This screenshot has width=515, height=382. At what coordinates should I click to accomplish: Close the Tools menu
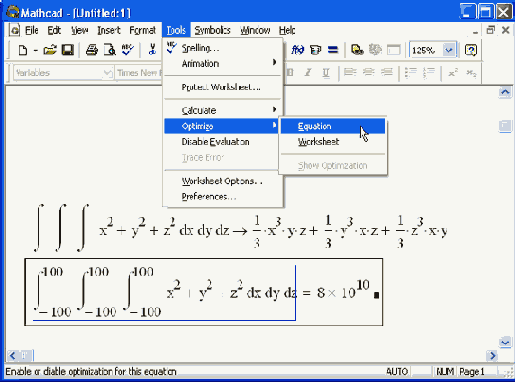pyautogui.click(x=176, y=30)
